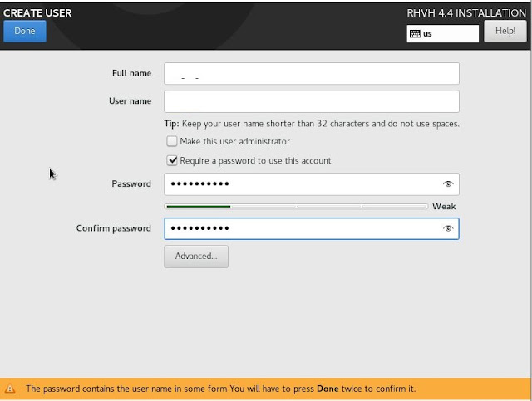Click the RHVH 4.4 INSTALLATION title
This screenshot has height=401, width=532.
(466, 13)
